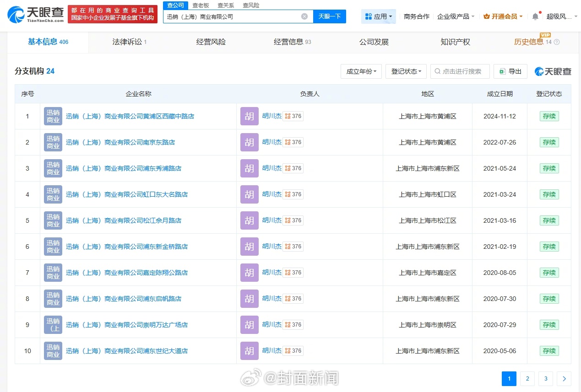Open the 企业级产品 dropdown menu
581x392 pixels.
point(456,16)
